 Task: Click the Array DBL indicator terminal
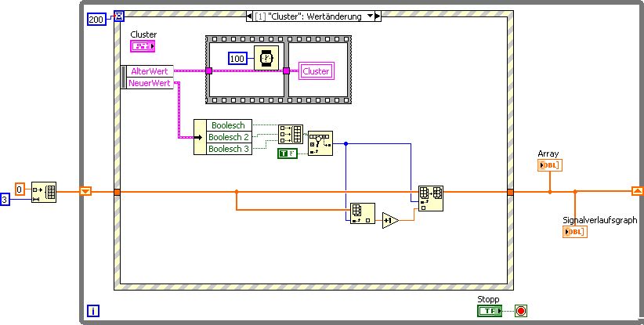pyautogui.click(x=550, y=165)
